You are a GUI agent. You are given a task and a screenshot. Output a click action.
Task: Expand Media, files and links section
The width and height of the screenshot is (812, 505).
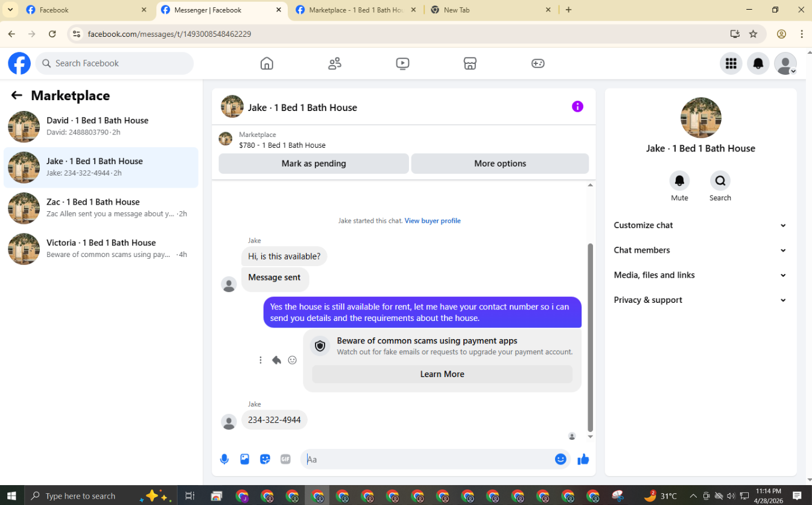tap(700, 275)
